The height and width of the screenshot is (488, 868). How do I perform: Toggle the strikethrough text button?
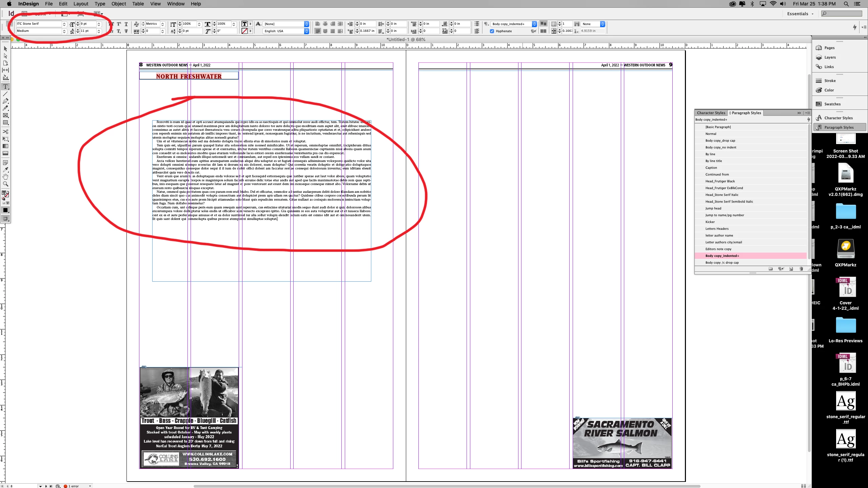[x=126, y=31]
